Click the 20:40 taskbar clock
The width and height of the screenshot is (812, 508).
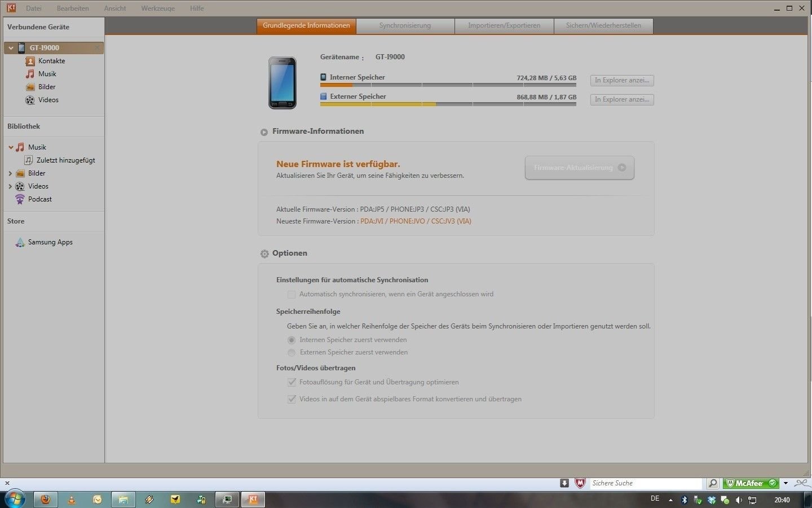pyautogui.click(x=782, y=500)
